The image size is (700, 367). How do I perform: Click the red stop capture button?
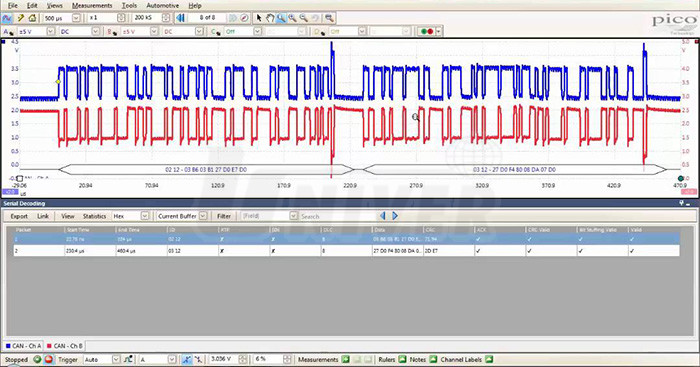click(x=49, y=359)
